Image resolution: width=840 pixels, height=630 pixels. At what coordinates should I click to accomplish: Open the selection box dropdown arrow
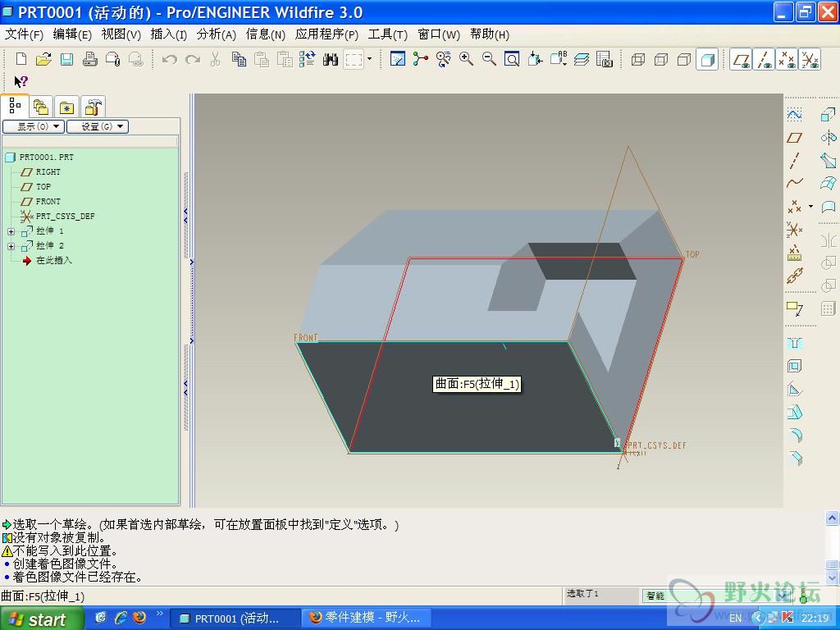click(369, 59)
